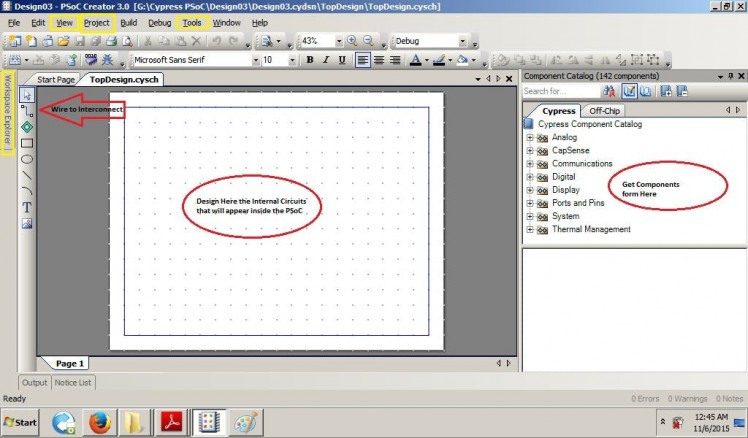Select the Page 1 sheet tab

(x=70, y=364)
